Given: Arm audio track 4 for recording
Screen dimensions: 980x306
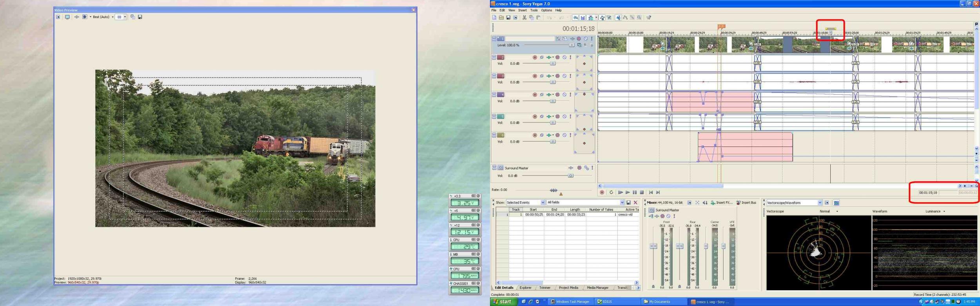Looking at the screenshot, I should 535,95.
